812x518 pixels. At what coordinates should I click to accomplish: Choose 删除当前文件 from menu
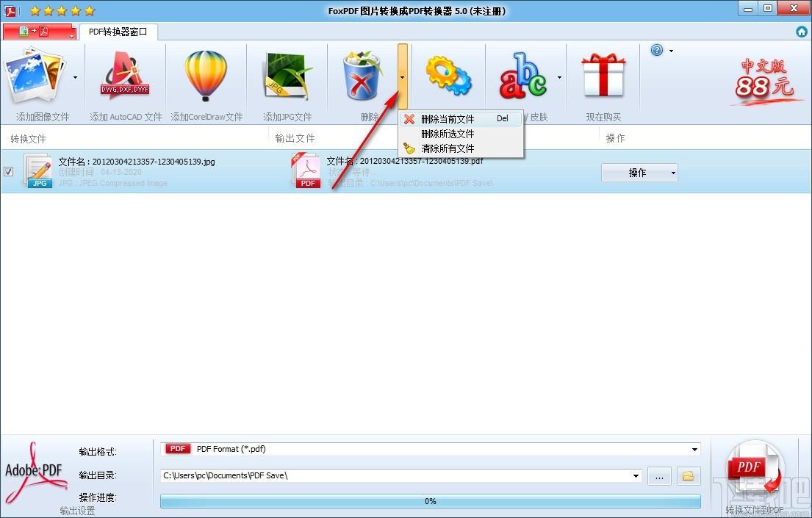pyautogui.click(x=460, y=119)
